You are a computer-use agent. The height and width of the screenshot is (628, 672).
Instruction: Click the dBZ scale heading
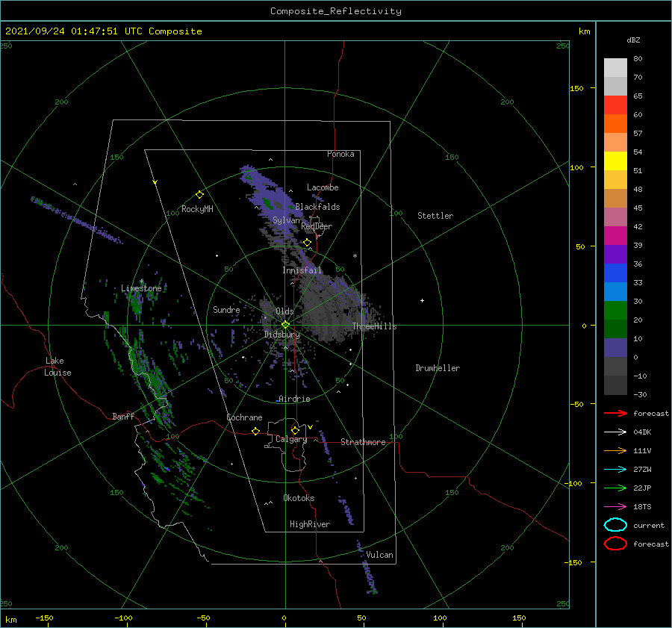click(x=633, y=40)
